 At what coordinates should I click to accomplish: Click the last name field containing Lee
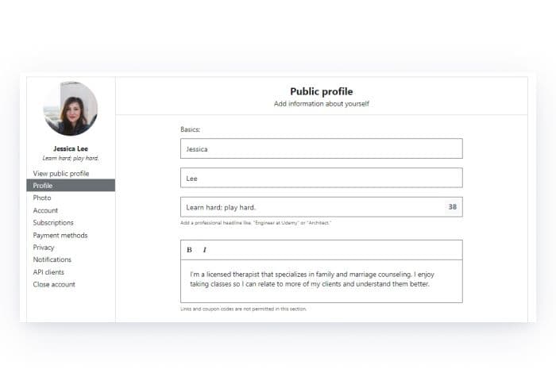coord(321,178)
